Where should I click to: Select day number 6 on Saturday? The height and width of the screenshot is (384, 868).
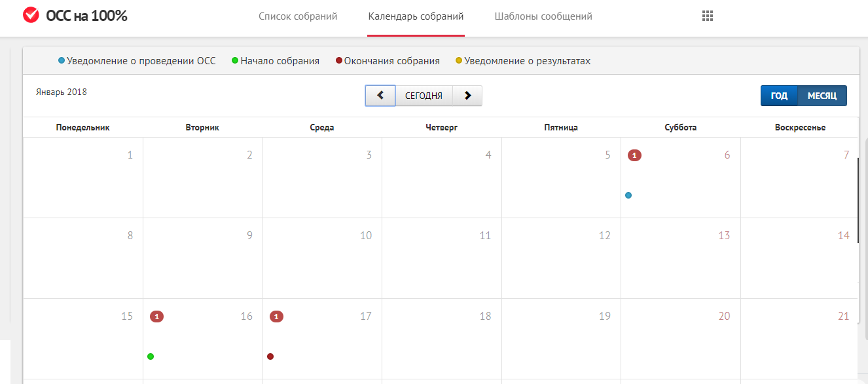click(x=727, y=155)
